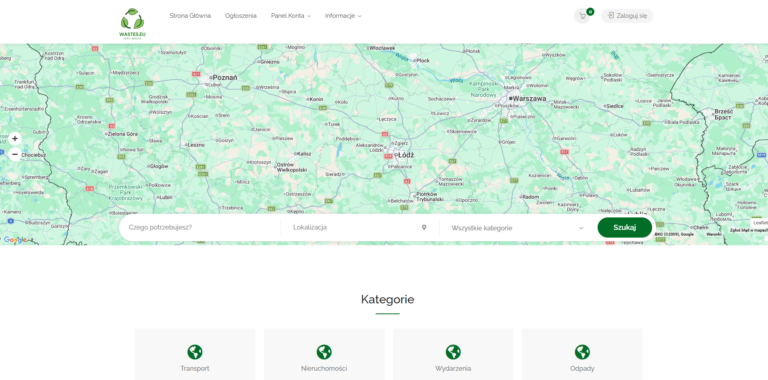Screen dimensions: 768x380
Task: Click Siedlce label on the map
Action: [615, 106]
